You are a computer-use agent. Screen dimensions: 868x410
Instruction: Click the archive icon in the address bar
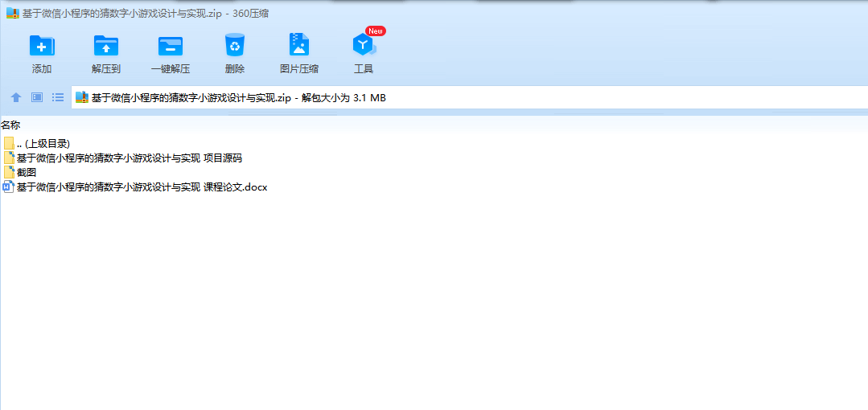click(x=82, y=97)
